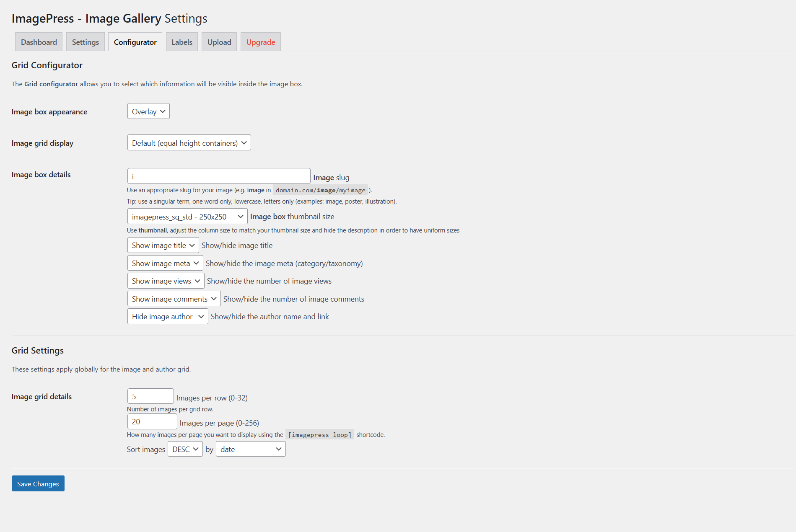The image size is (796, 532).
Task: Expand the Show image views dropdown
Action: pyautogui.click(x=166, y=281)
